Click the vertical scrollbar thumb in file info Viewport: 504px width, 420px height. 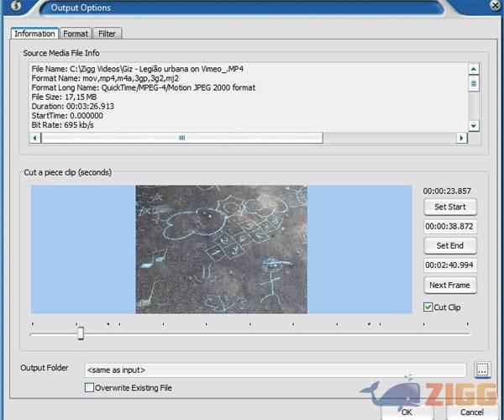tap(474, 83)
